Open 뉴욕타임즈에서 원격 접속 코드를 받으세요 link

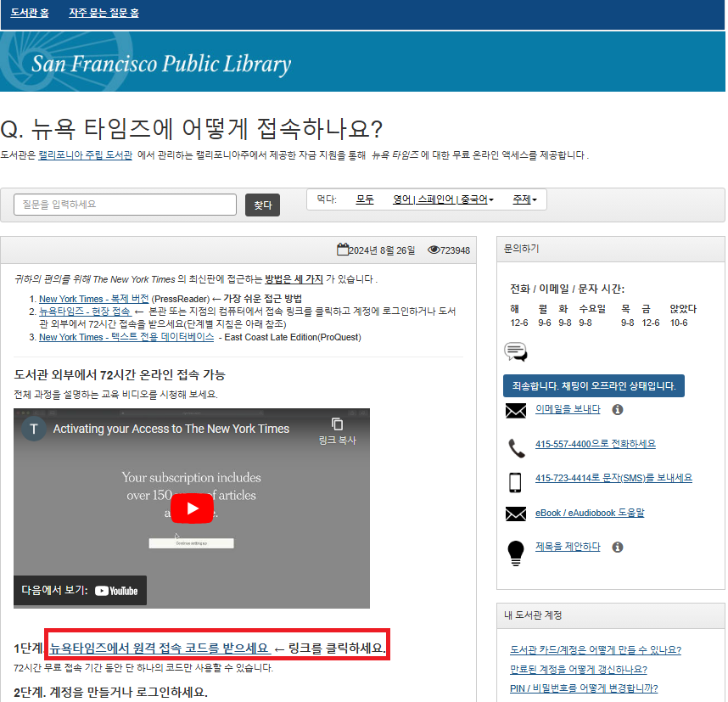coord(159,649)
